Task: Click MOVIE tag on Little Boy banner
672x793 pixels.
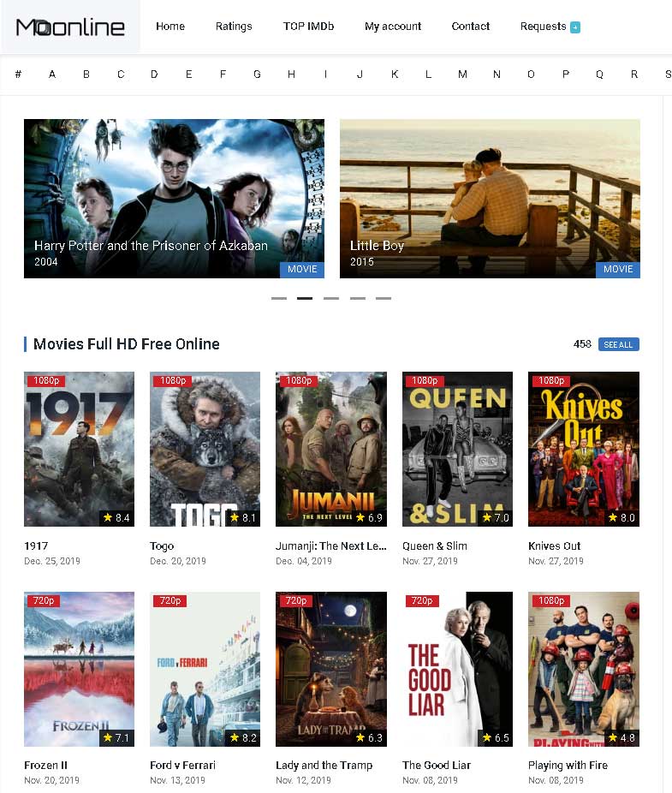Action: point(618,270)
